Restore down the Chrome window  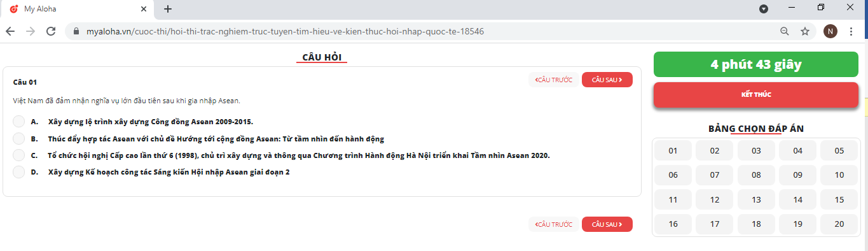[821, 7]
